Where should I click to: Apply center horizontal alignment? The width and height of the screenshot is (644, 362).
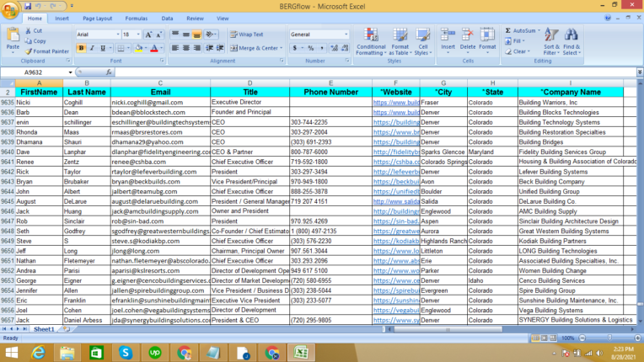(x=186, y=48)
